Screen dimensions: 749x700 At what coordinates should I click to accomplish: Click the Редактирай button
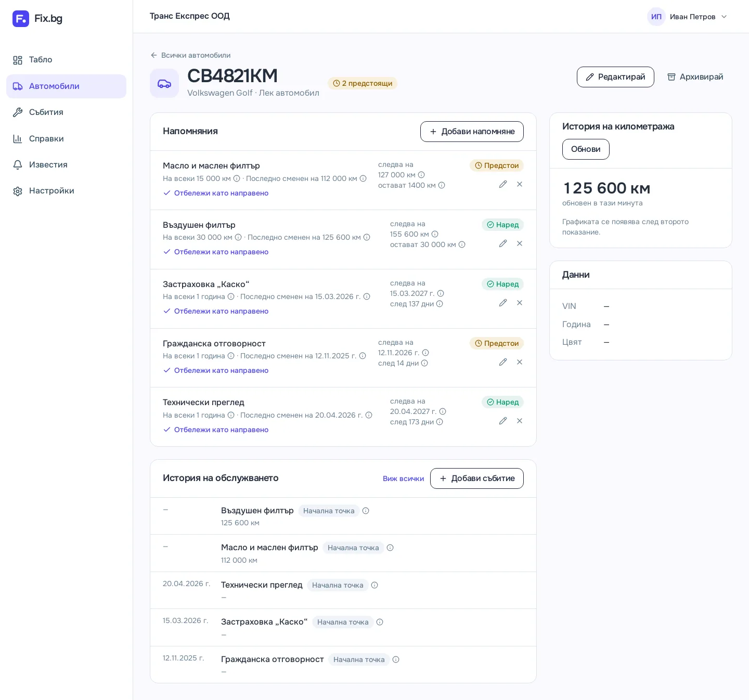(615, 77)
